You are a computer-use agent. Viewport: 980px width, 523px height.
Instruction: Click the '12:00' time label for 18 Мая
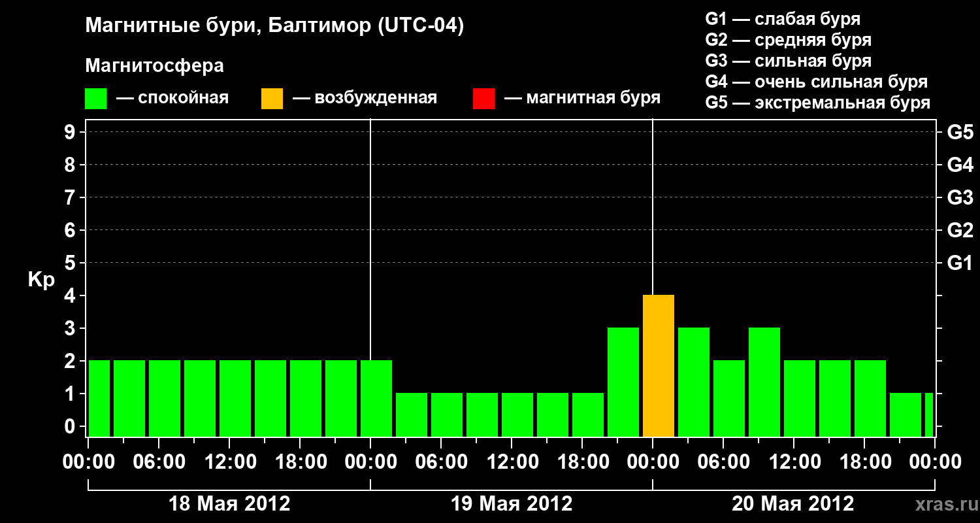click(230, 462)
